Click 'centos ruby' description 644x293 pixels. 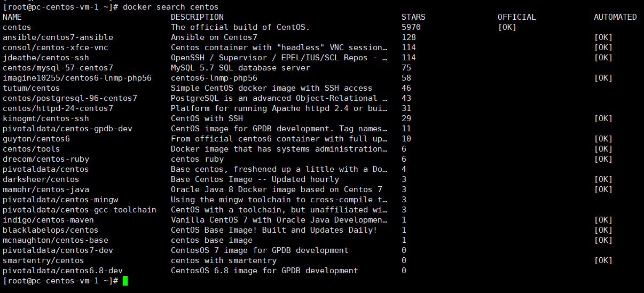(x=197, y=159)
